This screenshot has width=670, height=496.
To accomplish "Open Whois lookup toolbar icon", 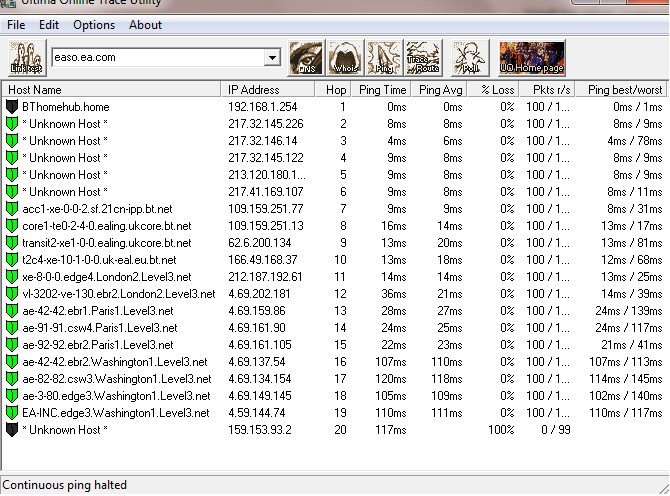I will (x=345, y=58).
